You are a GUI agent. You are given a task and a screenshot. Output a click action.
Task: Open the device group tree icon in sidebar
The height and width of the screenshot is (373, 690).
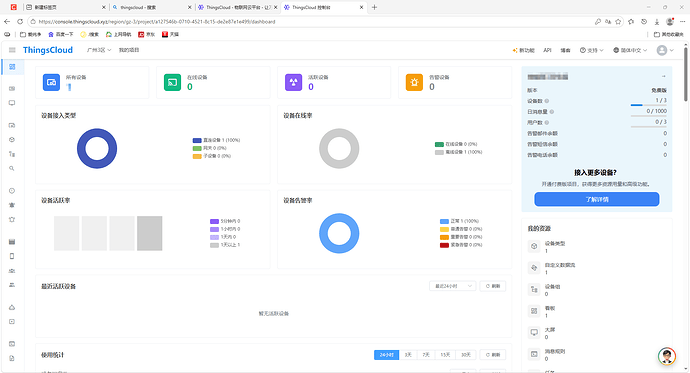[x=12, y=154]
